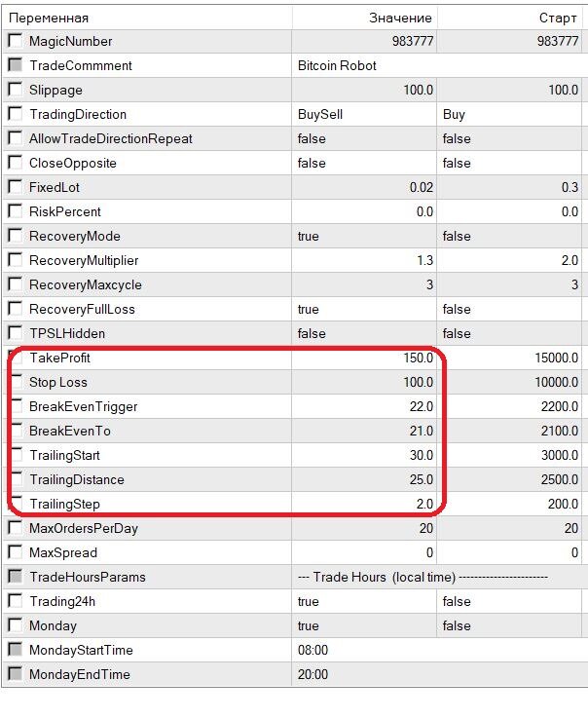Toggle the Monday checkbox
This screenshot has width=588, height=717.
pos(15,625)
